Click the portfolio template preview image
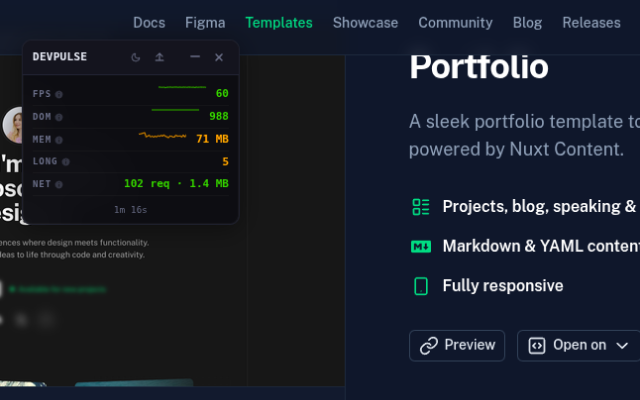The image size is (640, 400). pyautogui.click(x=172, y=220)
